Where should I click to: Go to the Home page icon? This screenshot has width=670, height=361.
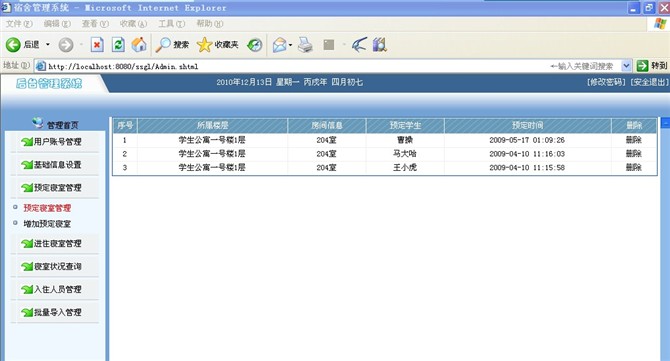click(139, 44)
